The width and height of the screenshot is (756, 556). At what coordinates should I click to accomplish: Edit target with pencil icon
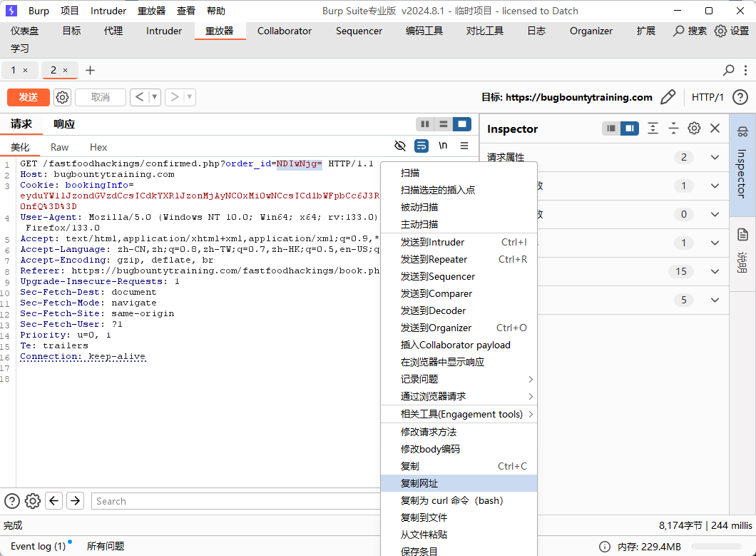pos(668,98)
